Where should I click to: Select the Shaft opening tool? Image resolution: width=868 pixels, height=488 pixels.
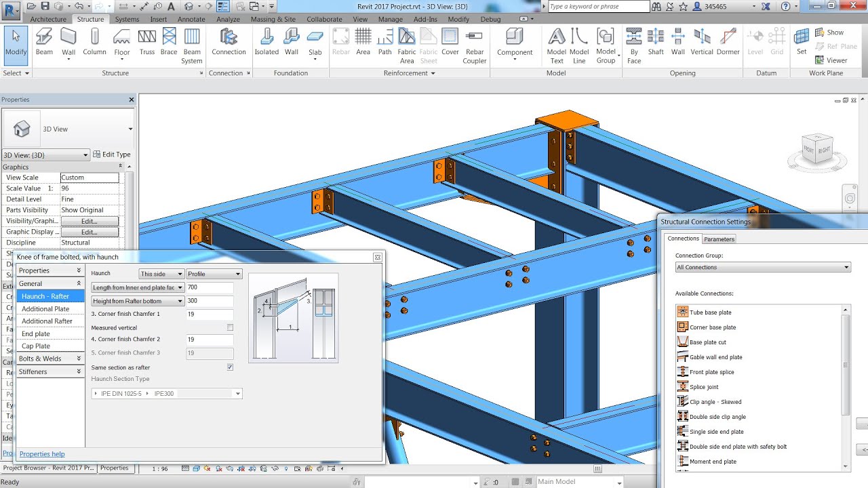pos(656,42)
